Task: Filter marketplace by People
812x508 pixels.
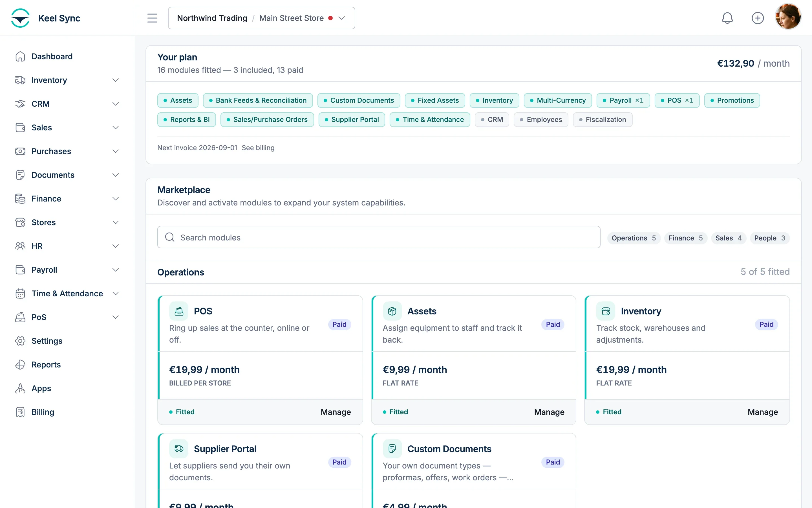Action: [x=770, y=238]
